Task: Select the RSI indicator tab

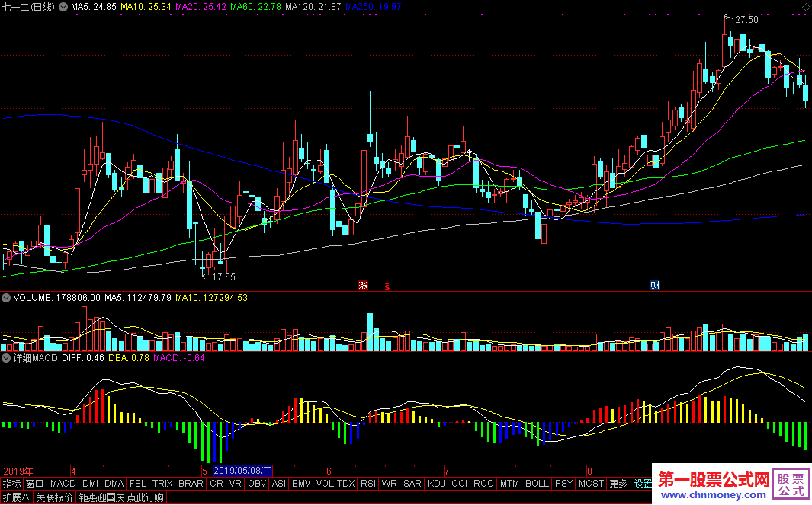Action: click(x=368, y=484)
